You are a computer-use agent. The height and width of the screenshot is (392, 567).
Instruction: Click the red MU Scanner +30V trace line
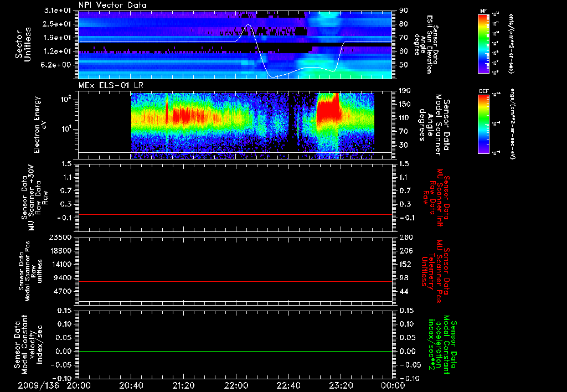[x=235, y=214]
